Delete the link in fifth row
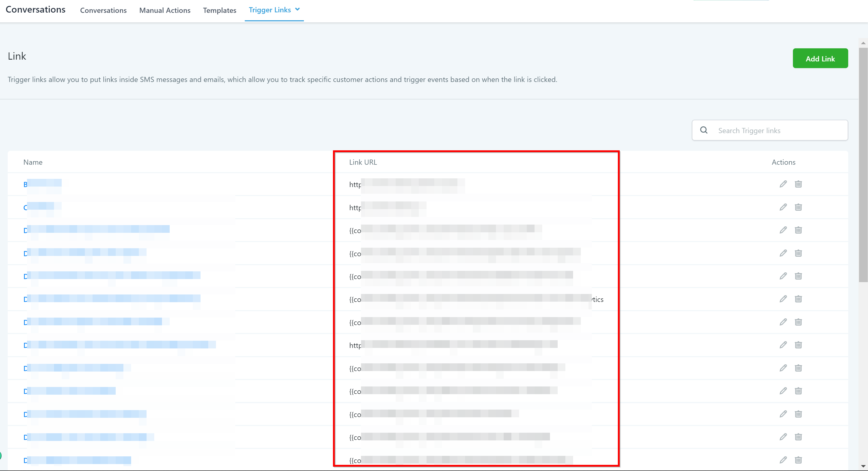This screenshot has width=868, height=471. tap(798, 276)
